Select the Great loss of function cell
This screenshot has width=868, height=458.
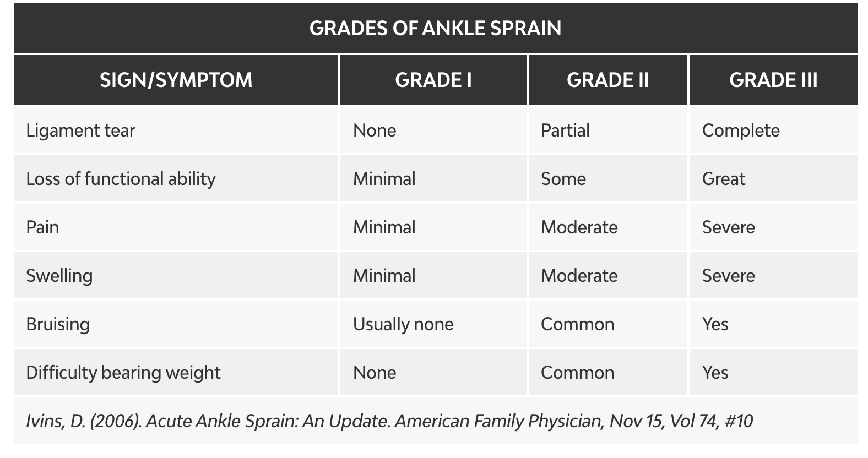(x=724, y=179)
